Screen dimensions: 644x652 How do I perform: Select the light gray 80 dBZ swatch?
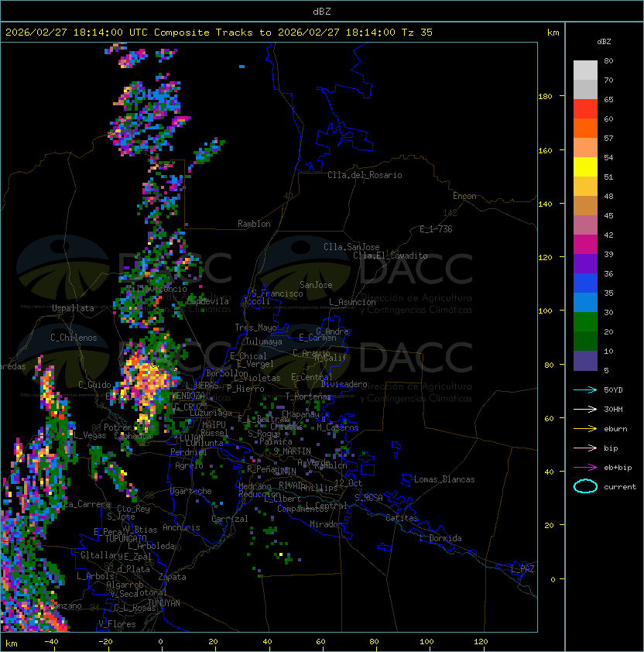(585, 70)
